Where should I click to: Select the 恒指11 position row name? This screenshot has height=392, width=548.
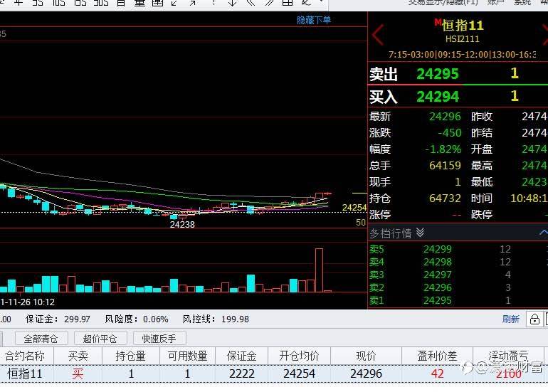[x=25, y=374]
